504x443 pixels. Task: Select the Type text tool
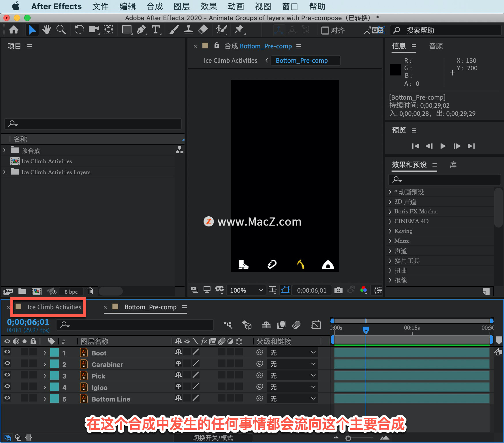tap(156, 30)
